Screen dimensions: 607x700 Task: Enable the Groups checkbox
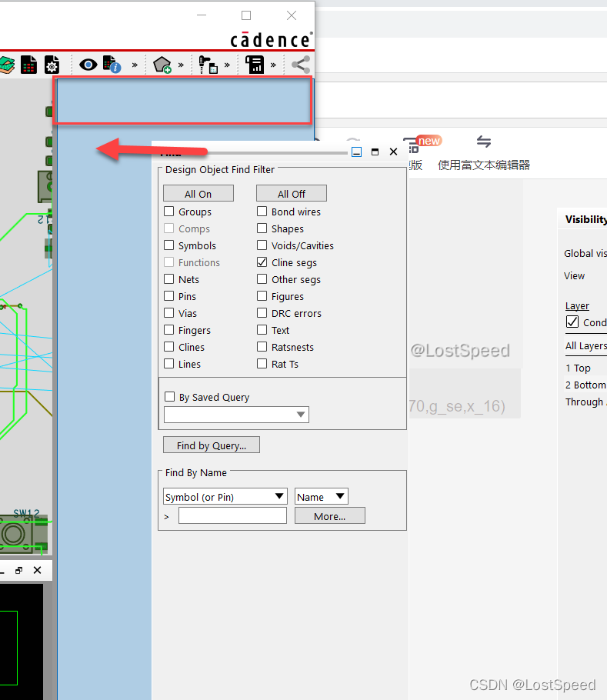pos(168,212)
